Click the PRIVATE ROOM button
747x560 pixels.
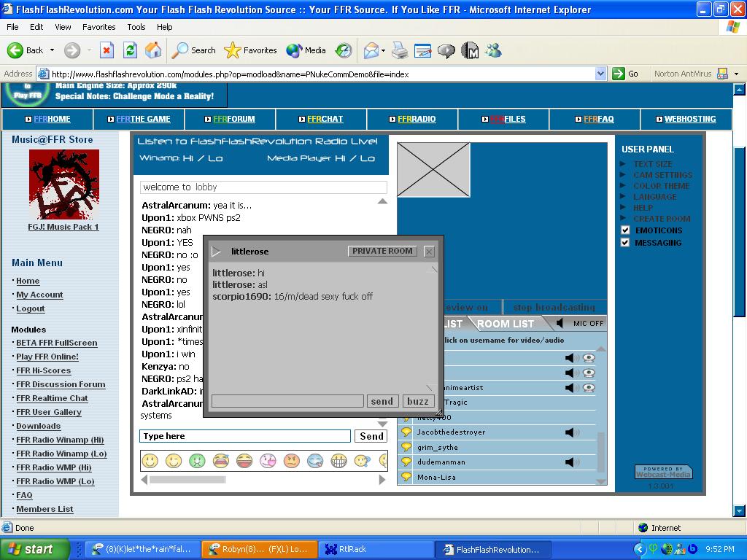pos(382,251)
